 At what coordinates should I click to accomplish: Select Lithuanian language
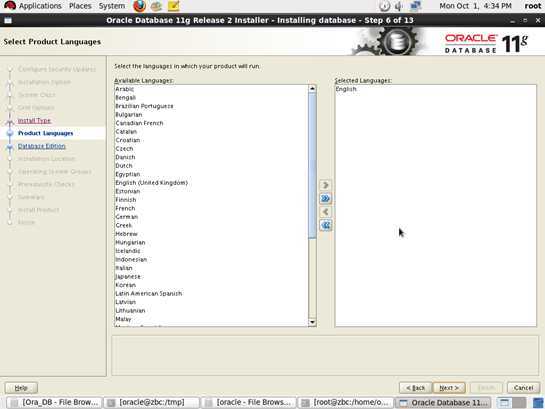(x=130, y=311)
